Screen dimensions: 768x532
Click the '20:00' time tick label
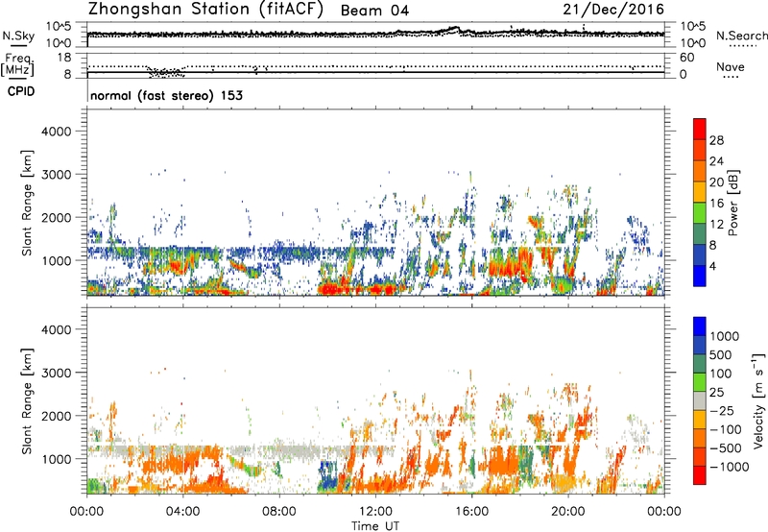567,512
